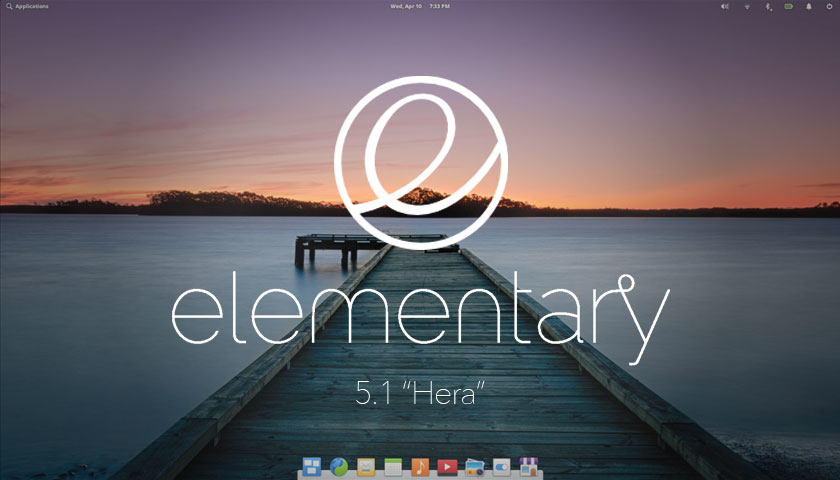This screenshot has height=480, width=840.
Task: Launch AppCenter from the dock
Action: pos(529,467)
